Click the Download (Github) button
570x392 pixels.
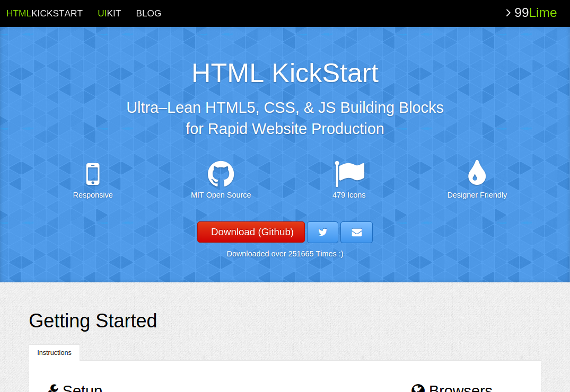point(251,232)
